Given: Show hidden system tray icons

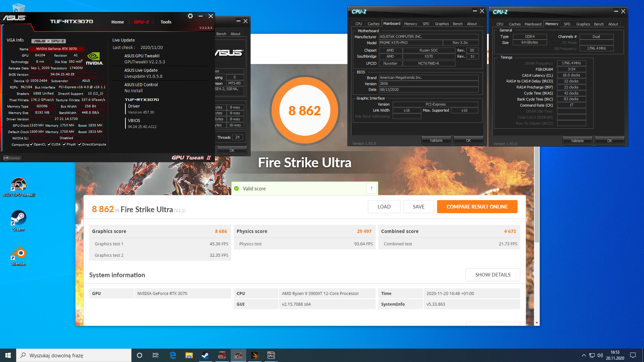Looking at the screenshot, I should 584,355.
